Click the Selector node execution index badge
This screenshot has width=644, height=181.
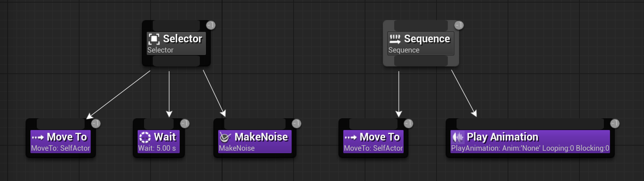pyautogui.click(x=211, y=25)
